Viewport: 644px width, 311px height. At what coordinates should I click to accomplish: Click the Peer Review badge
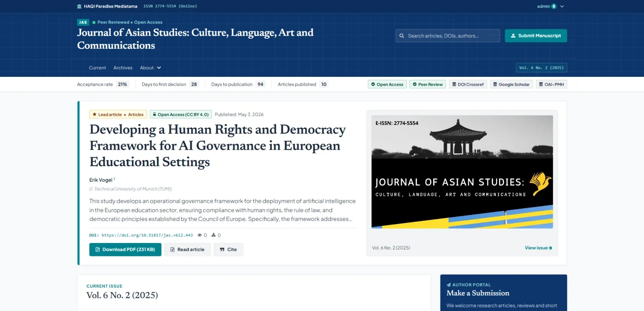click(427, 84)
